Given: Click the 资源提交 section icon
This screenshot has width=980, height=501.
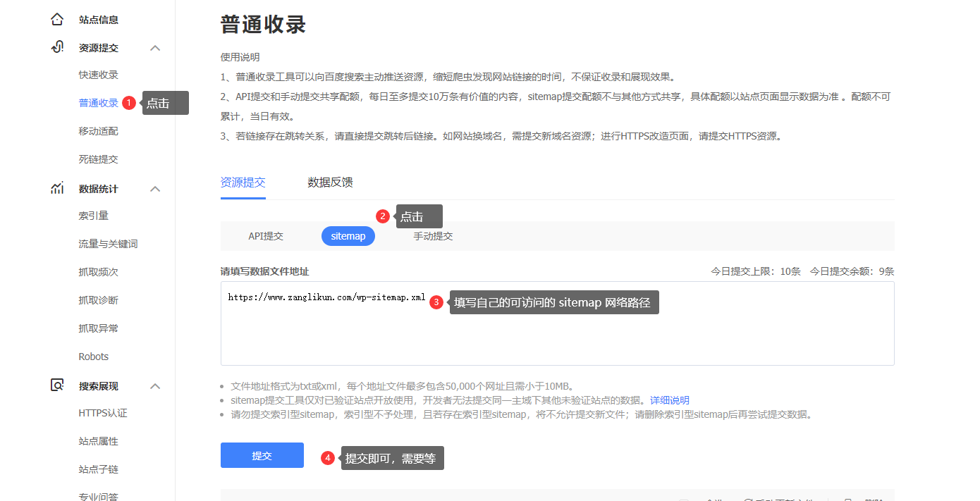Looking at the screenshot, I should [x=57, y=48].
